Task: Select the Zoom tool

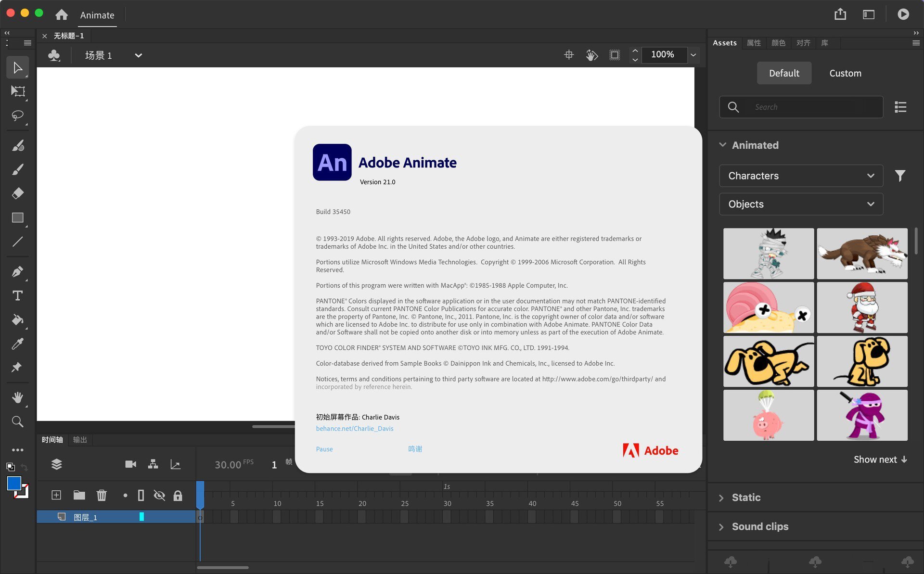Action: coord(18,422)
